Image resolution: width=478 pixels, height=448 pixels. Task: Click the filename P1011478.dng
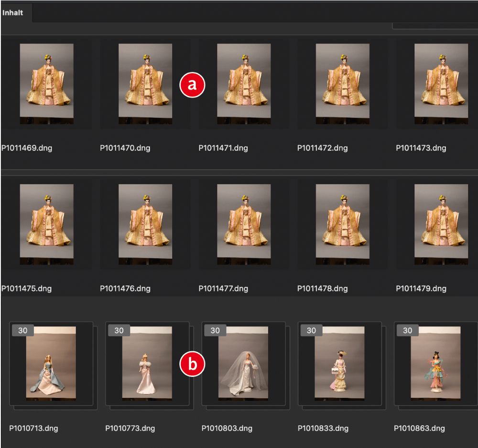click(323, 288)
